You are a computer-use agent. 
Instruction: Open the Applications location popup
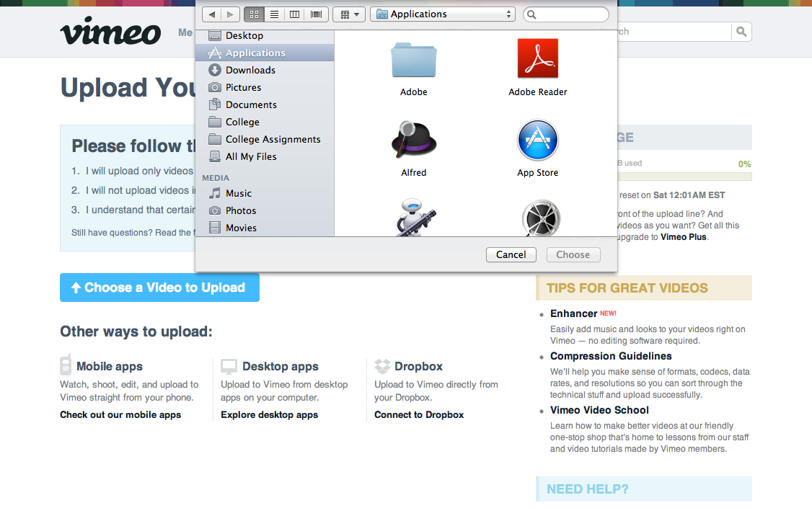click(443, 14)
